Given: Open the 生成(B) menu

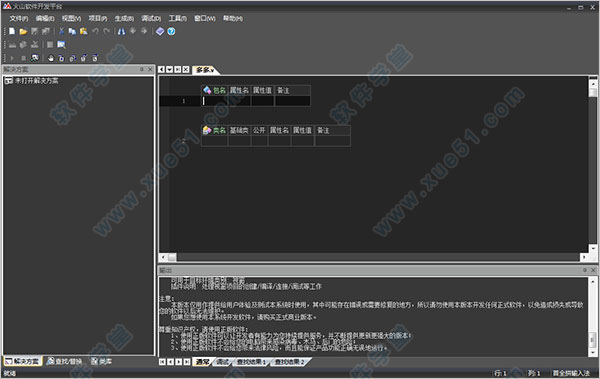Looking at the screenshot, I should (x=124, y=18).
